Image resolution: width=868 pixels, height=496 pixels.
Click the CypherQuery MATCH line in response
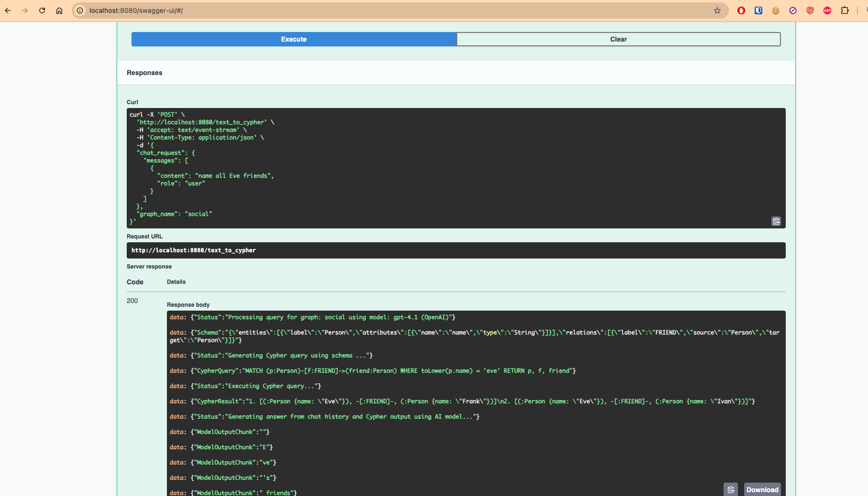point(373,371)
